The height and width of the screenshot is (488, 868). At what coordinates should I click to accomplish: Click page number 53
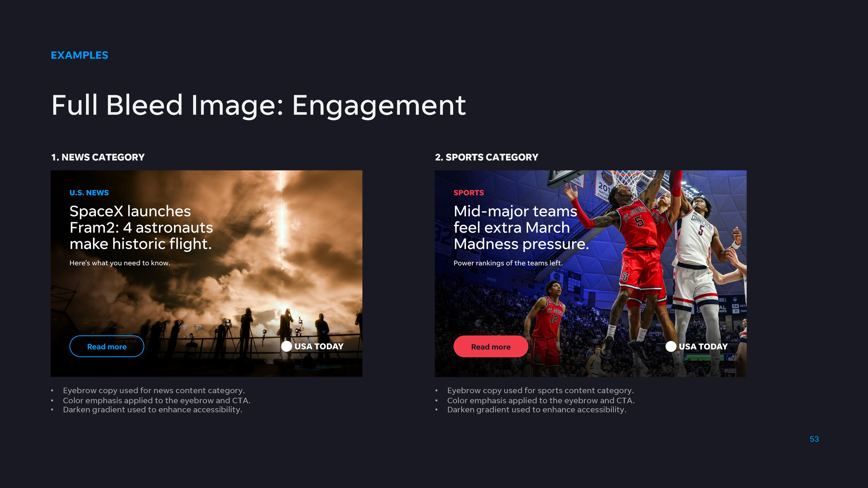point(814,439)
